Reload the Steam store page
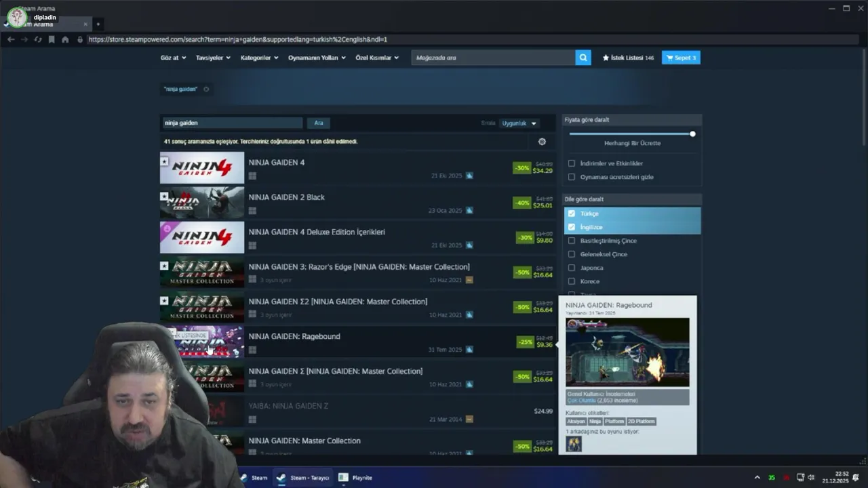 coord(38,39)
